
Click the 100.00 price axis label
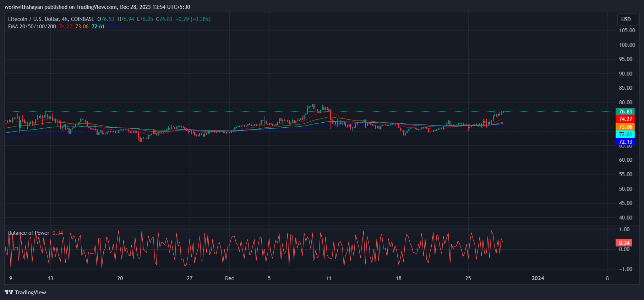tap(627, 45)
